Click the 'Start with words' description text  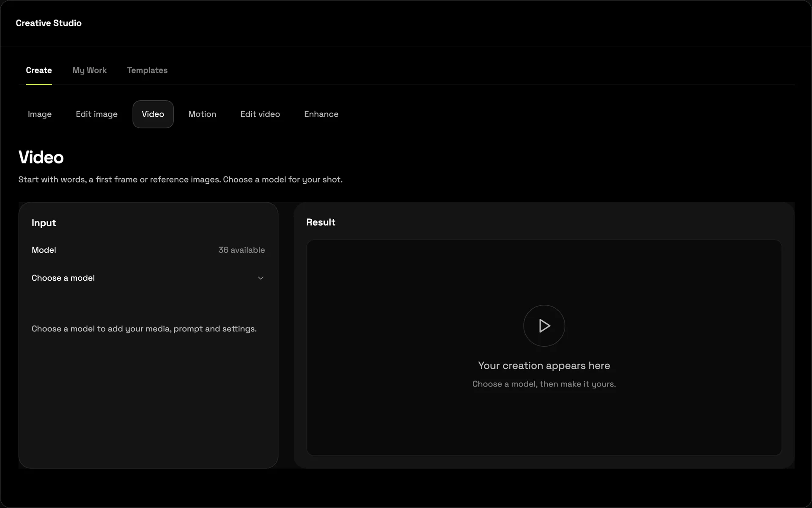pos(181,179)
